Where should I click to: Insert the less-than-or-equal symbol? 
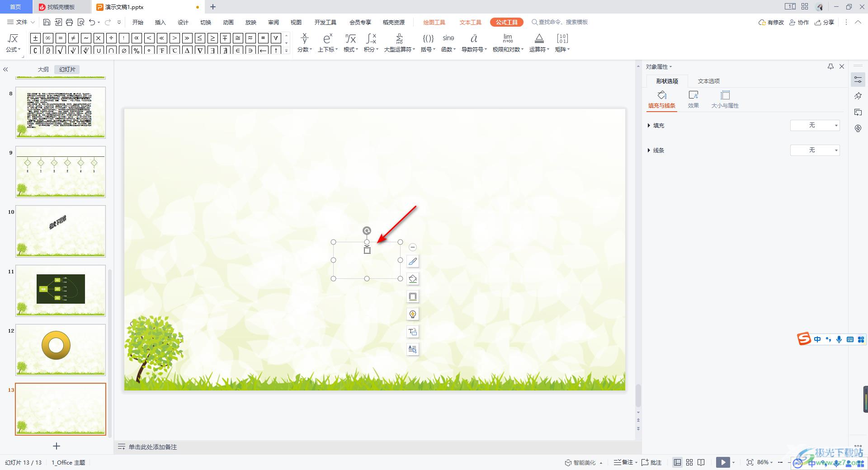(200, 38)
